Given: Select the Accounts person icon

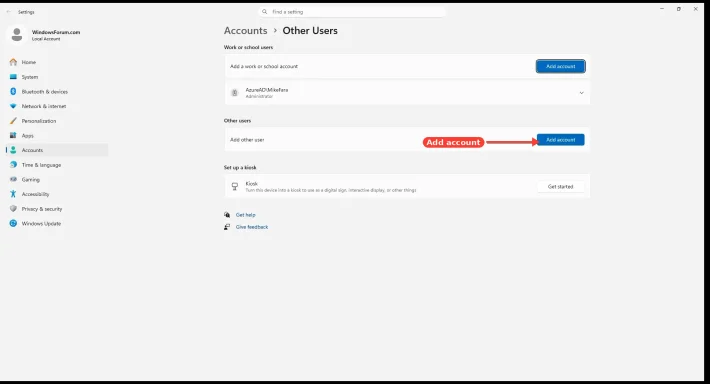Looking at the screenshot, I should click(x=13, y=150).
